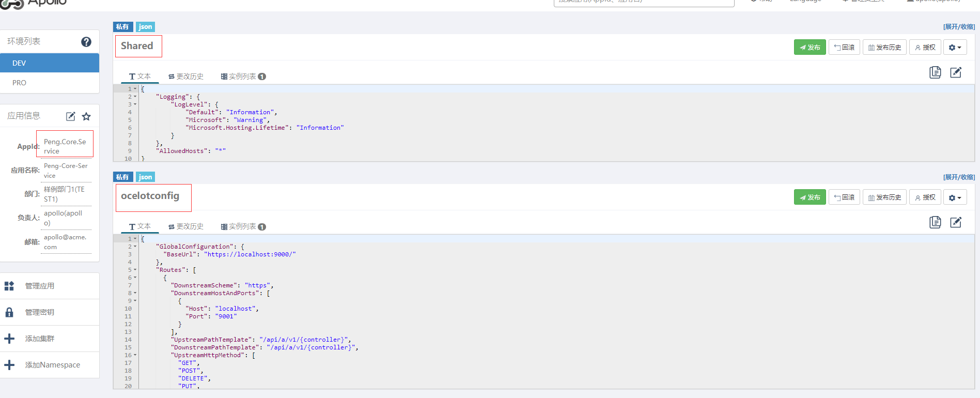Open syntax check icon for ocelotconfig namespace
Viewport: 980px width, 398px height.
[x=935, y=222]
